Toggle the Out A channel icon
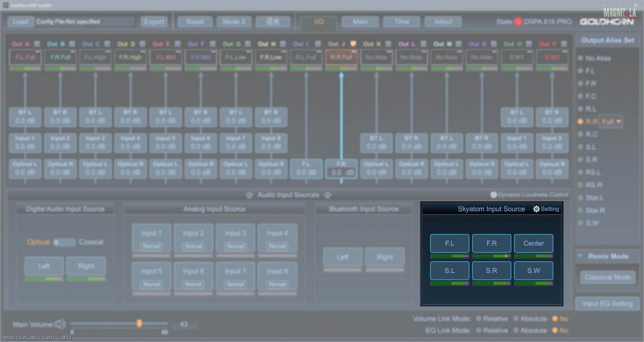 (x=37, y=43)
